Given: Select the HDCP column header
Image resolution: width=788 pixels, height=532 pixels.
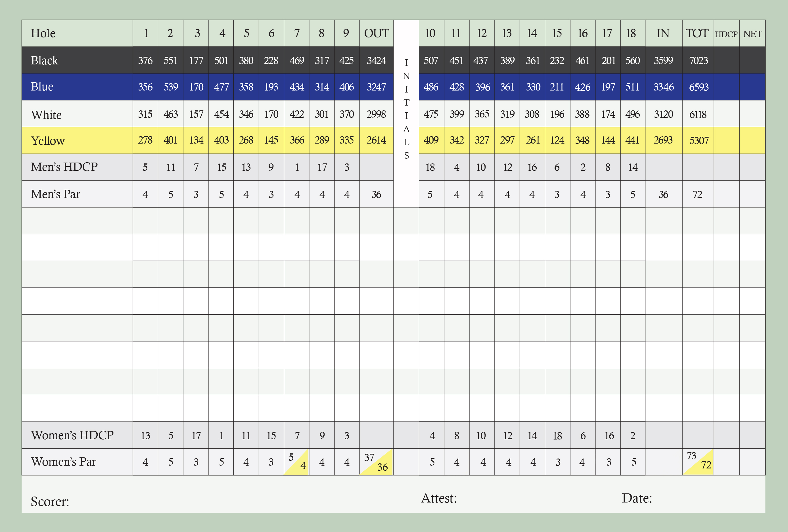Looking at the screenshot, I should coord(726,33).
